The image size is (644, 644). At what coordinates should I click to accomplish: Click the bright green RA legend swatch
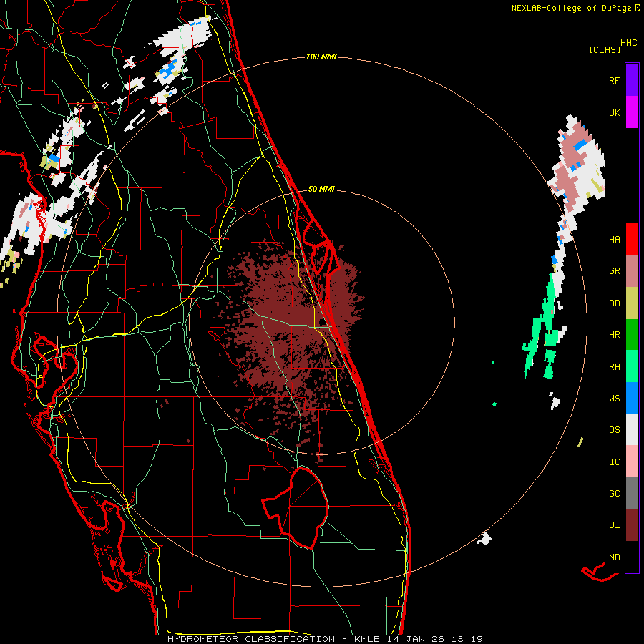(632, 366)
